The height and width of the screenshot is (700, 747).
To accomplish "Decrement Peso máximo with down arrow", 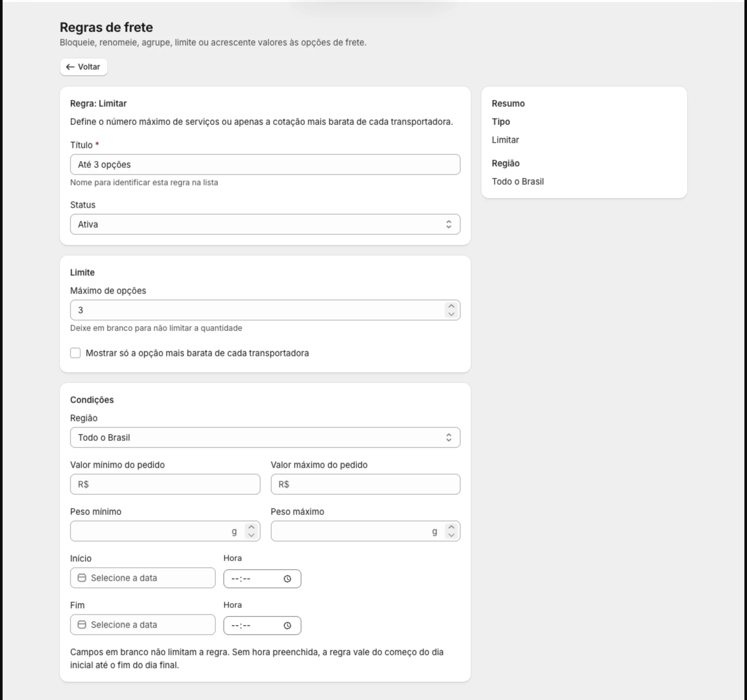I will (451, 535).
